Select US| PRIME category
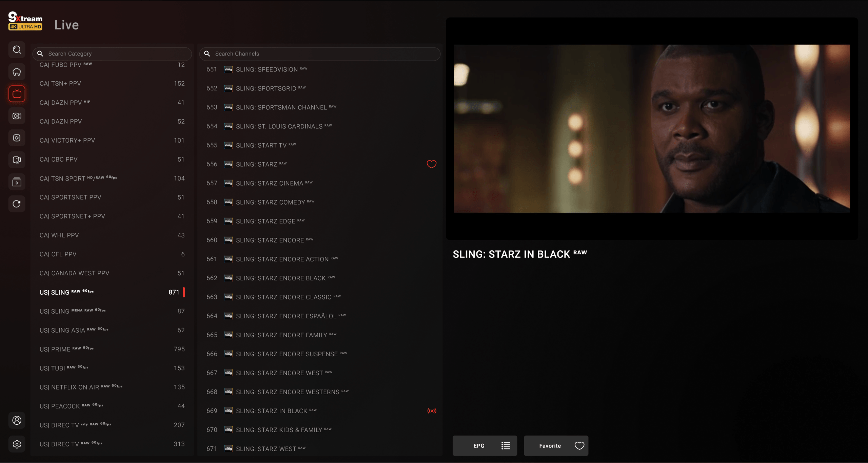This screenshot has width=868, height=463. coord(112,349)
